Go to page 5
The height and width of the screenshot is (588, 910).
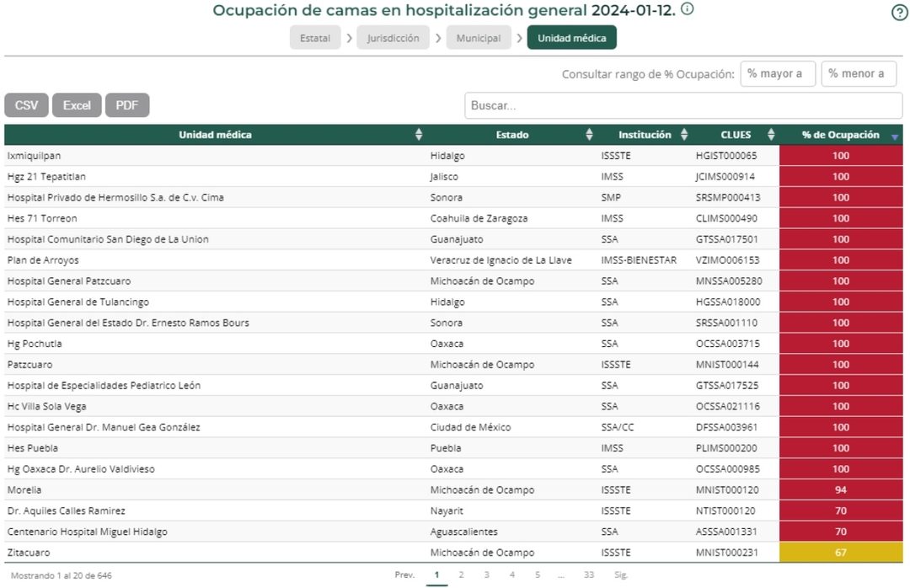(x=538, y=575)
